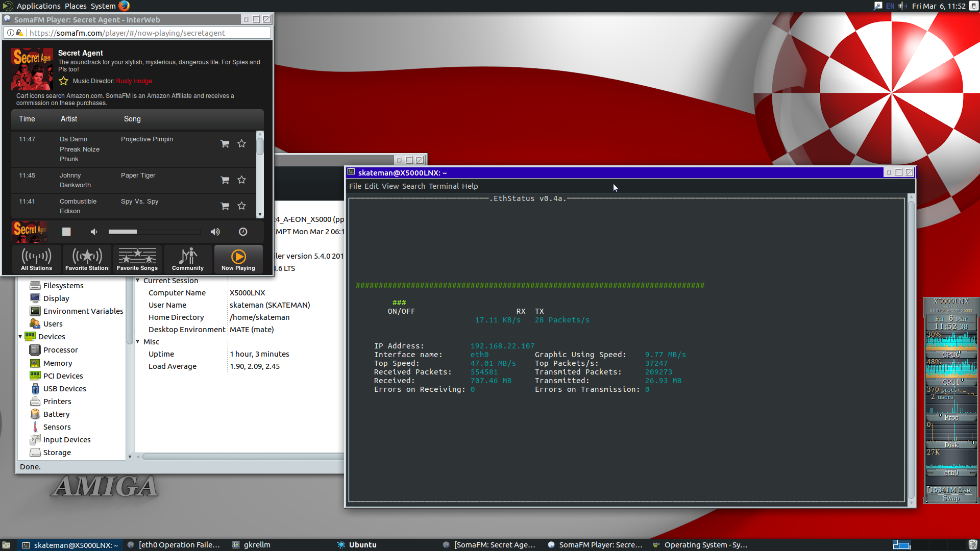Viewport: 980px width, 551px height.
Task: Stop playback in SomaFM player
Action: (66, 232)
